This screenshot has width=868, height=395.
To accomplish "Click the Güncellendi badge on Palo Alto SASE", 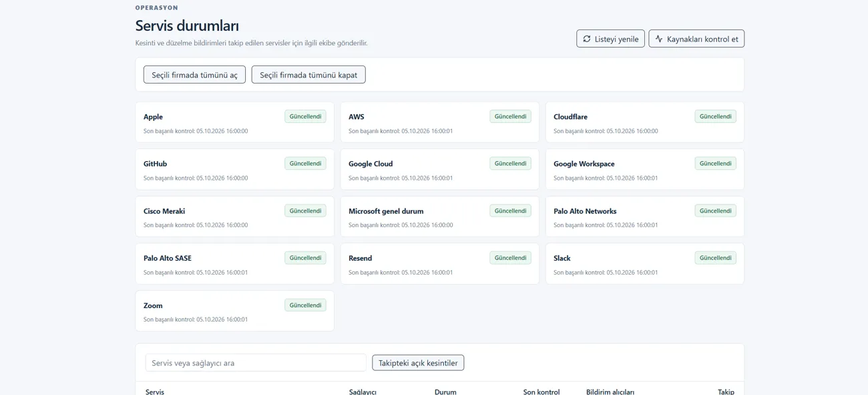I will coord(305,257).
